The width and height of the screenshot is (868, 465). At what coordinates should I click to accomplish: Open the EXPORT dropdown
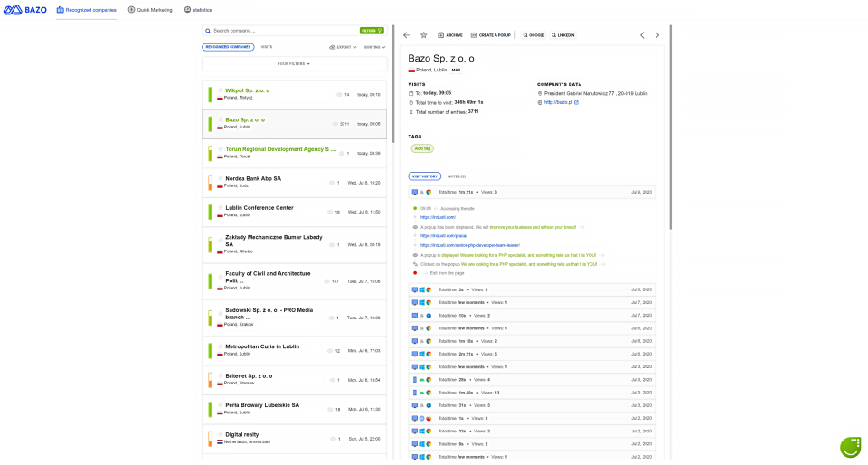pyautogui.click(x=343, y=48)
